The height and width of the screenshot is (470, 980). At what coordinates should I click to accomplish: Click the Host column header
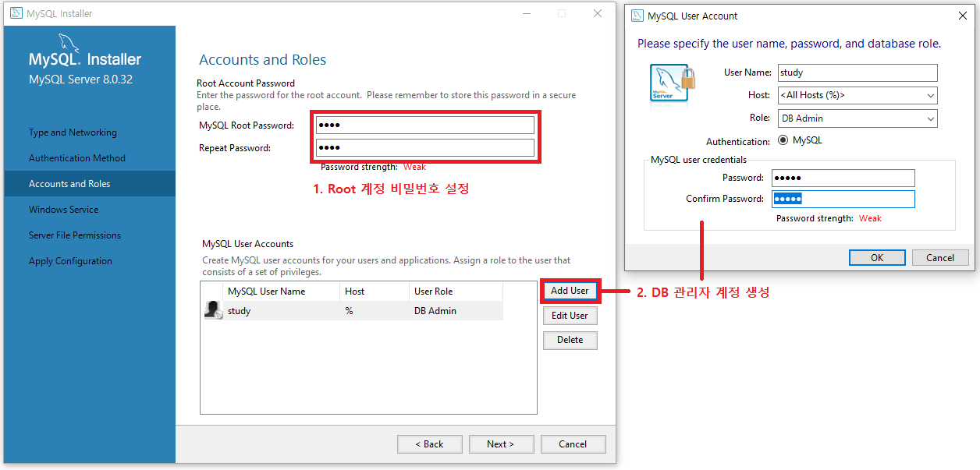375,292
